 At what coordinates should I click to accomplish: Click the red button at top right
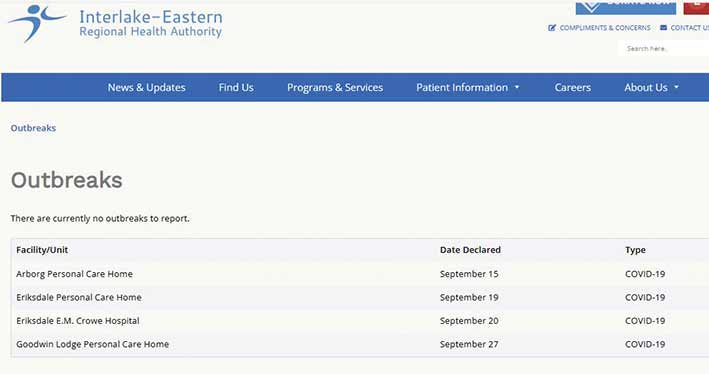coord(696,7)
